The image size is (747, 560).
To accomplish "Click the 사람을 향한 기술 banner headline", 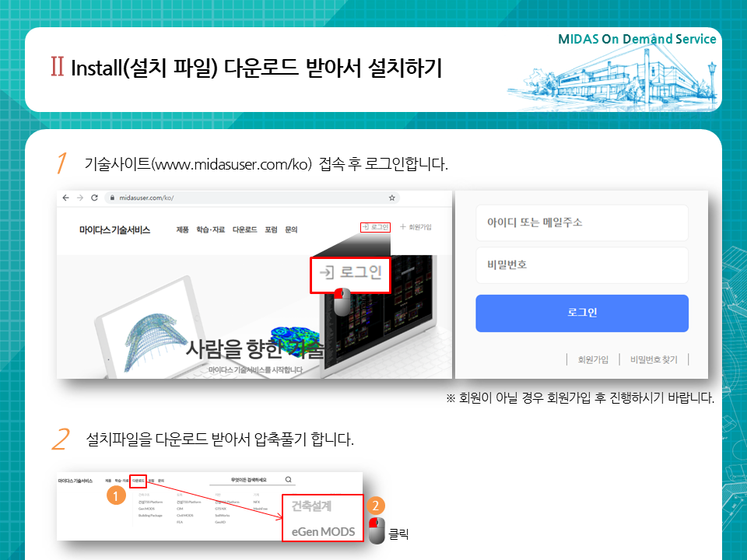I will pos(255,349).
